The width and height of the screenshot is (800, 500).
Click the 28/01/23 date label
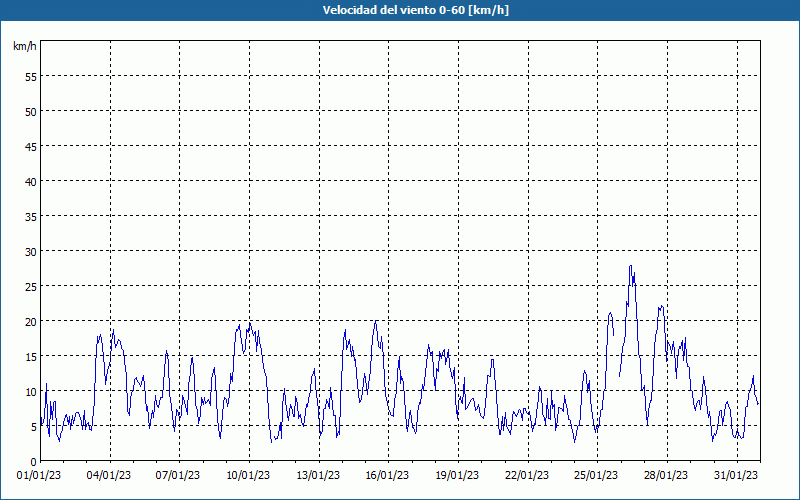click(666, 475)
